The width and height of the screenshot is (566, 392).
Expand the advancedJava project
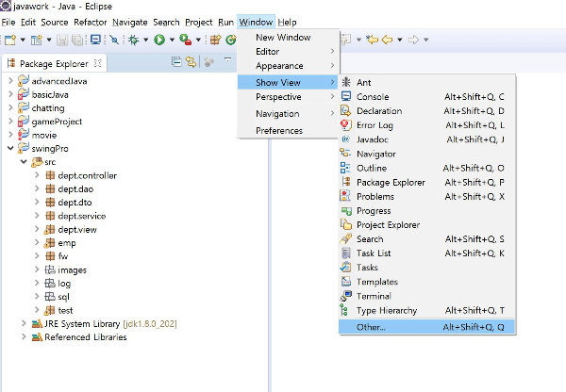point(10,81)
